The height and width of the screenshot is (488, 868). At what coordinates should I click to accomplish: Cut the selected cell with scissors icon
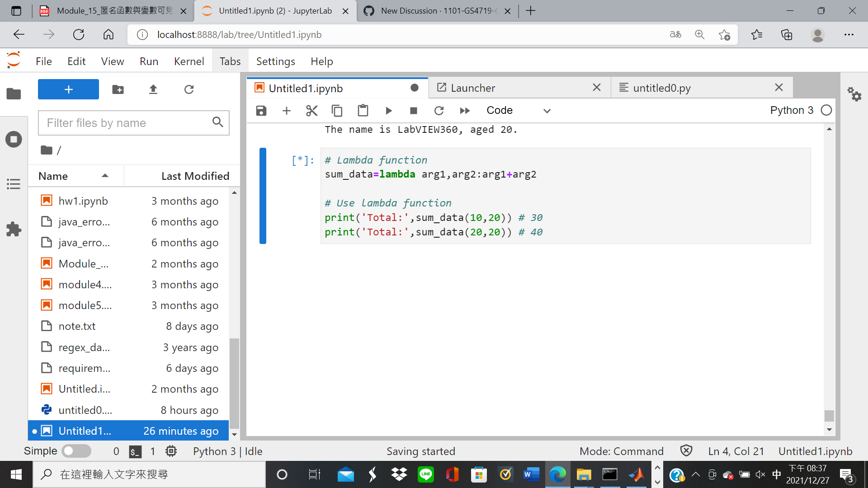click(312, 110)
